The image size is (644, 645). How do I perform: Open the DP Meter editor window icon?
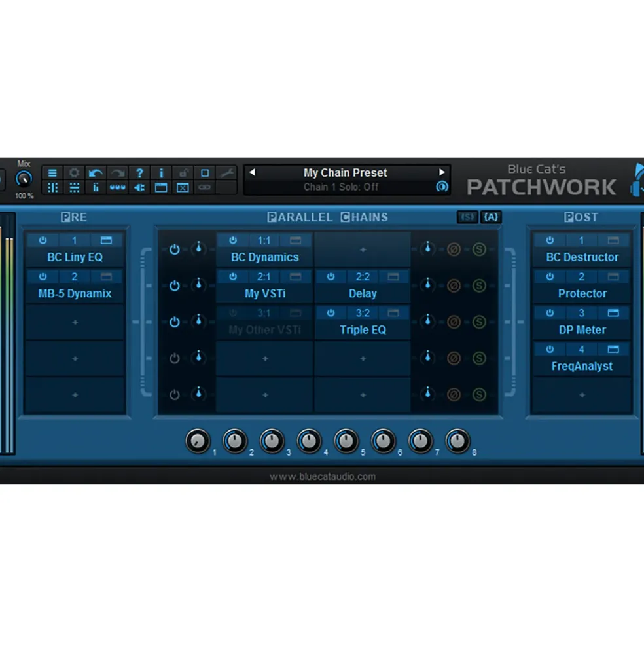coord(613,313)
